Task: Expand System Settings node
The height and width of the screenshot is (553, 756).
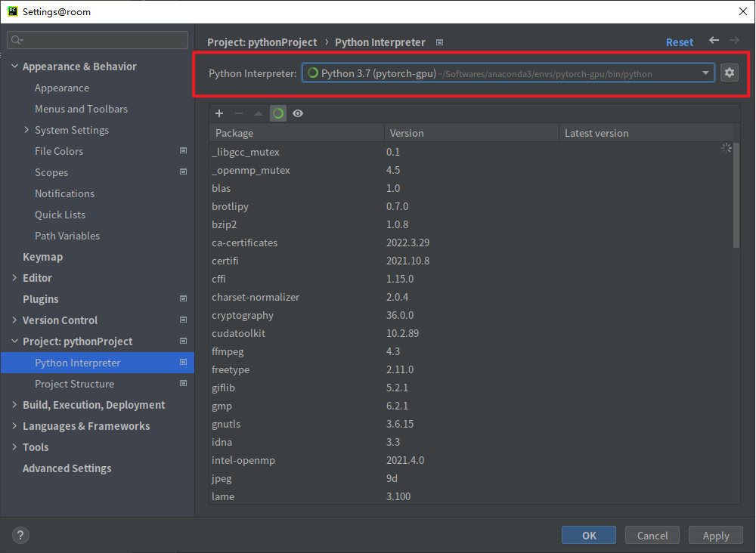Action: tap(26, 130)
